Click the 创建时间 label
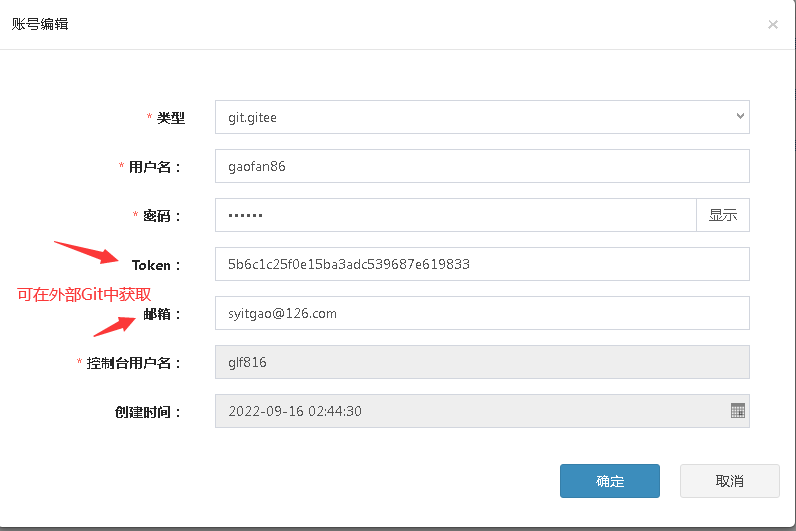796x531 pixels. [x=148, y=412]
